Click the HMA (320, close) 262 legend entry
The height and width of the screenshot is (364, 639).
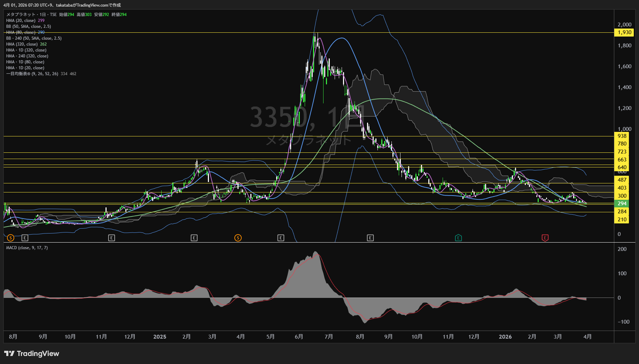click(x=22, y=44)
